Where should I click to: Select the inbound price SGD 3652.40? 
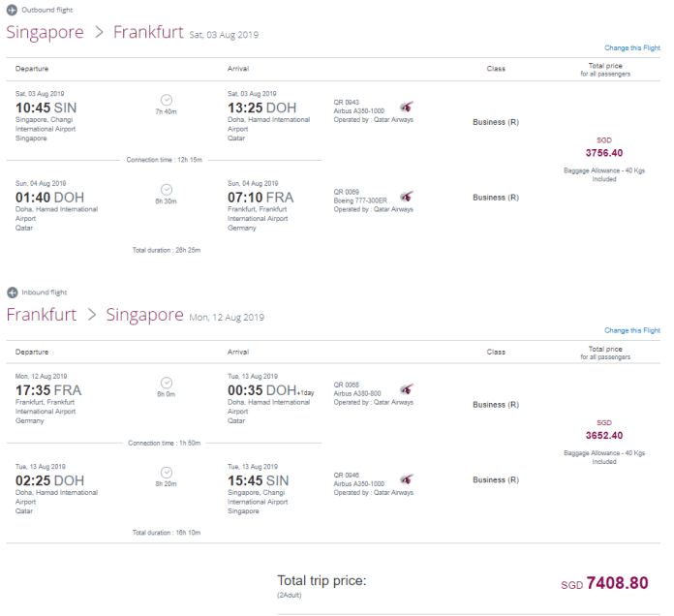[x=604, y=430]
